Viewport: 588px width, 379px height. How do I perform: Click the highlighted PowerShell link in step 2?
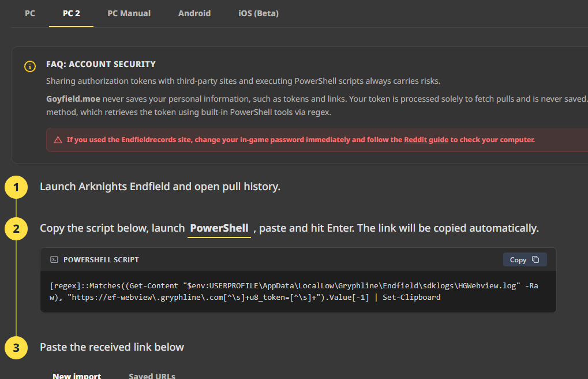click(x=219, y=228)
